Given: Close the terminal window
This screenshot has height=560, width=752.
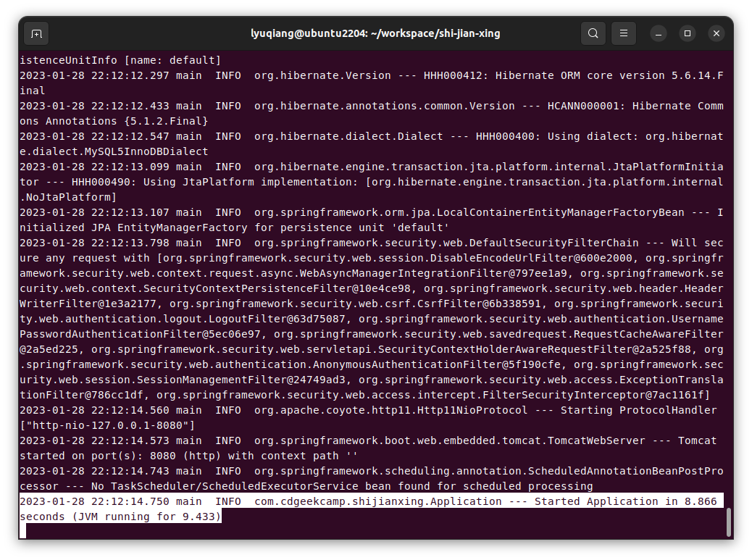Looking at the screenshot, I should (x=717, y=33).
